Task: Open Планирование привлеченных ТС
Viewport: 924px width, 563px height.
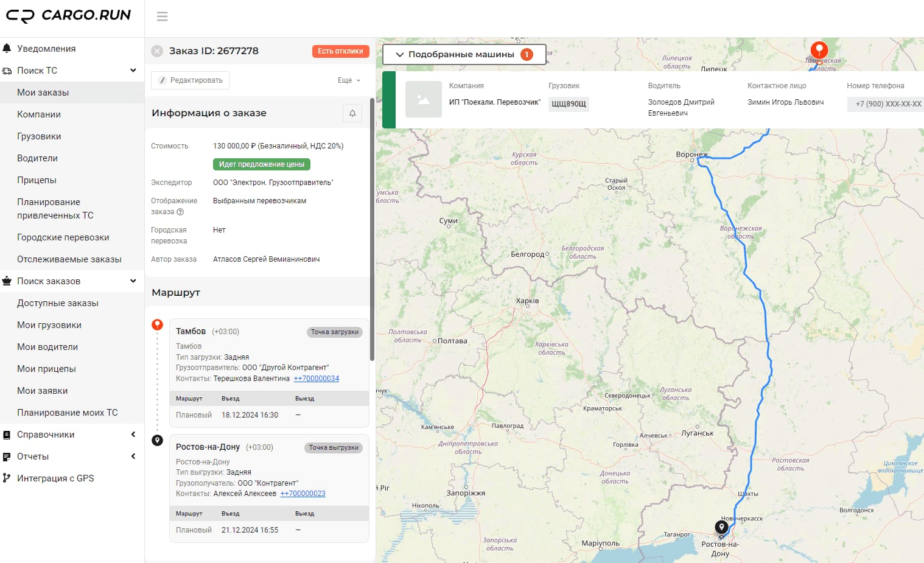Action: coord(72,209)
